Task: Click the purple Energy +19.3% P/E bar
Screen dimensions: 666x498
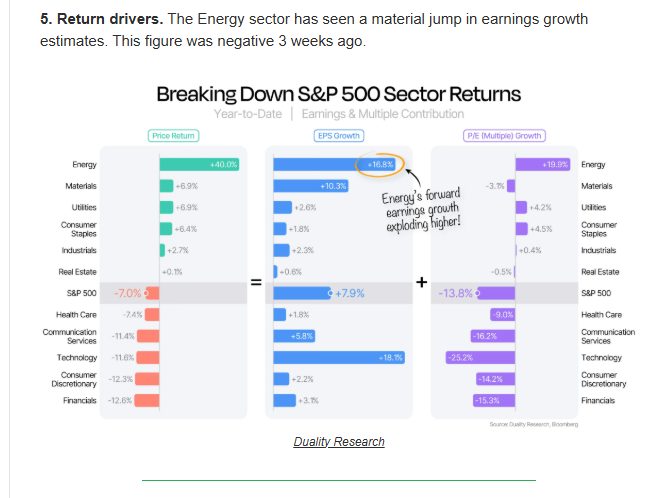Action: click(540, 164)
